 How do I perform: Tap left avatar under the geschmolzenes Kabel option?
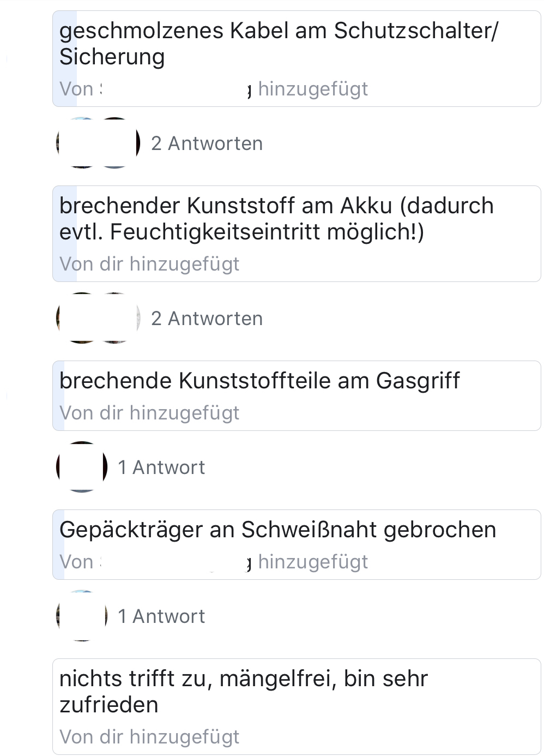click(x=82, y=143)
